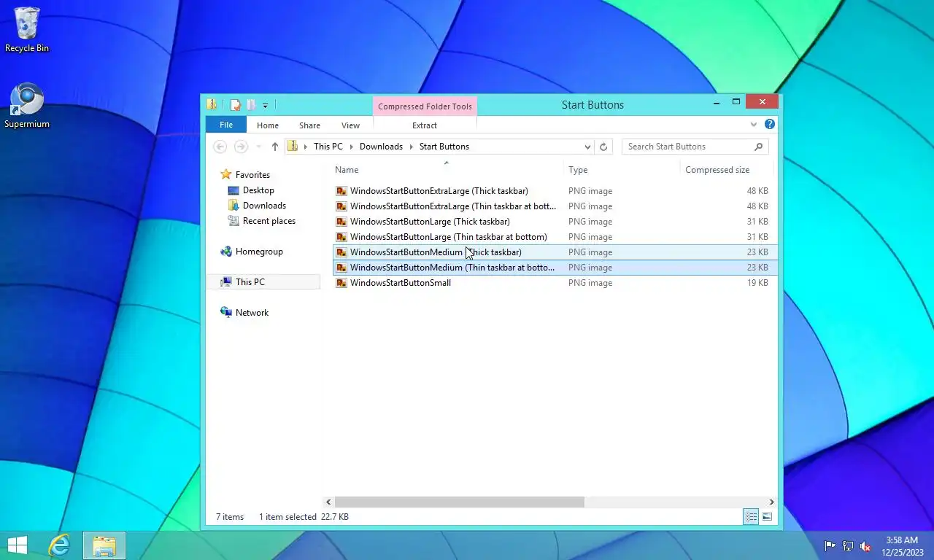Open the Windows Start button
The width and height of the screenshot is (934, 560).
[17, 545]
